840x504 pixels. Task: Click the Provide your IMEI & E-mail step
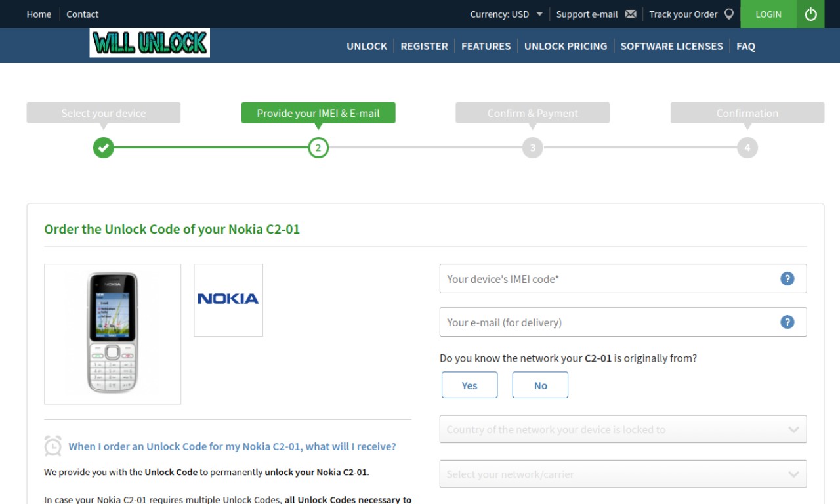pos(318,113)
